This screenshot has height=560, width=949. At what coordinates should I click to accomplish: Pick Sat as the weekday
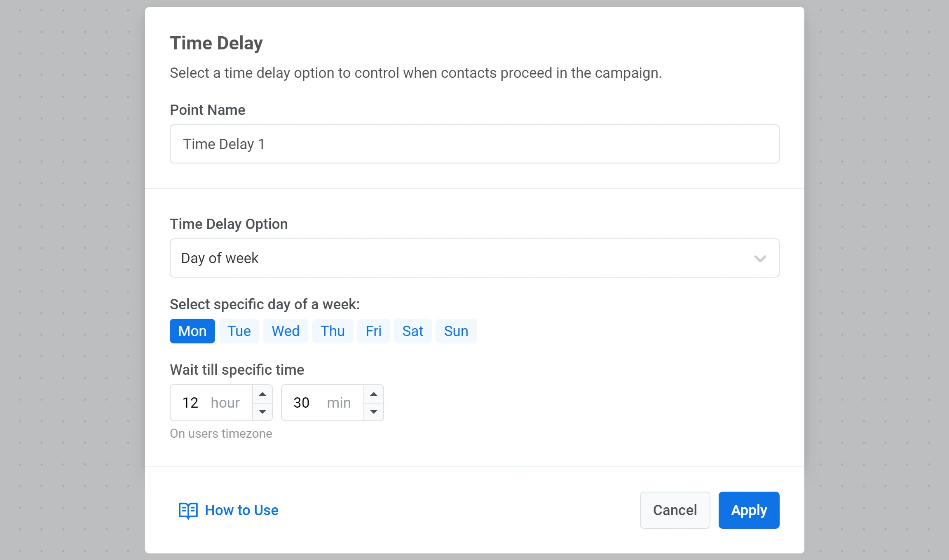[x=412, y=331]
